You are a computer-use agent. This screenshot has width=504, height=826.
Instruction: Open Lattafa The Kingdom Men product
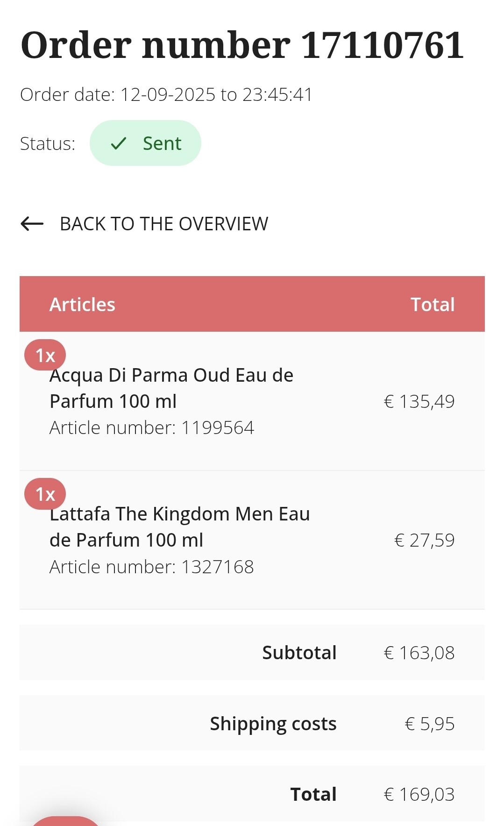click(x=179, y=527)
